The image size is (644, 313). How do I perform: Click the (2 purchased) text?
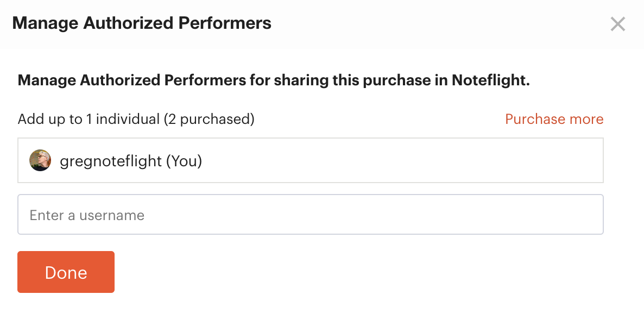tap(209, 119)
